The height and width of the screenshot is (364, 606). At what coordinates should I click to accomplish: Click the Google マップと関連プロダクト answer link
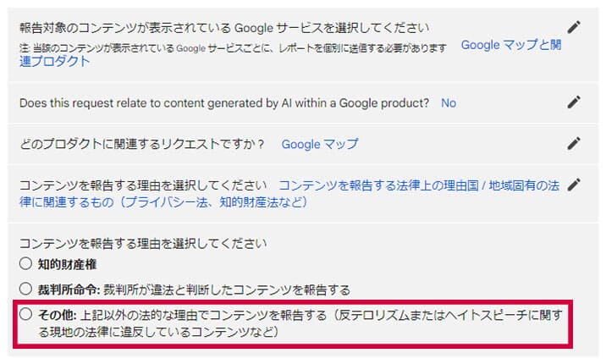tap(510, 45)
